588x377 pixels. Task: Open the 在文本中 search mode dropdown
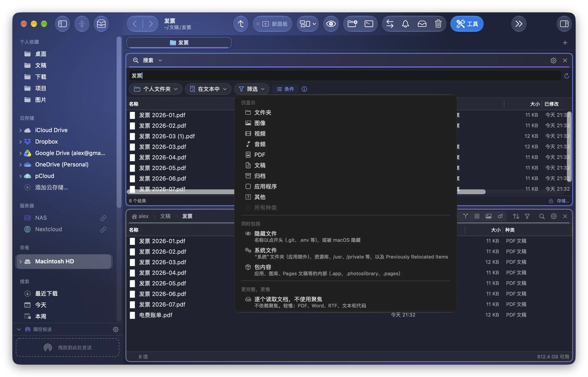208,89
